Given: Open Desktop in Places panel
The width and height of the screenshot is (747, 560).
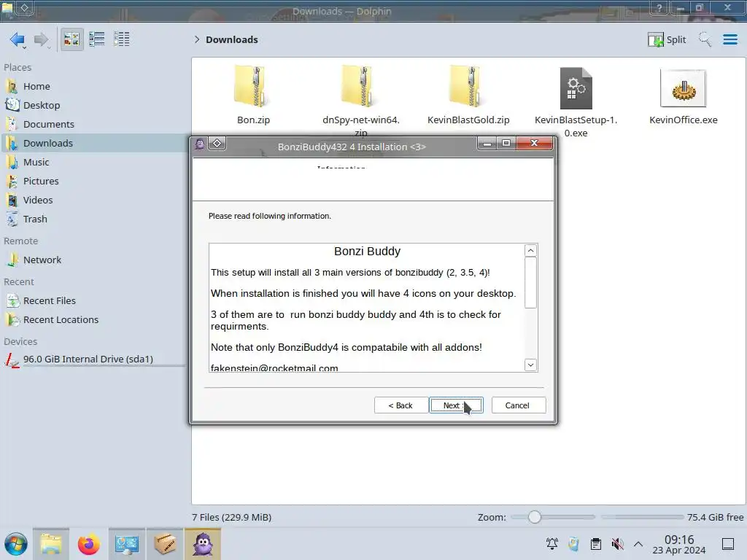Looking at the screenshot, I should pyautogui.click(x=93, y=105).
